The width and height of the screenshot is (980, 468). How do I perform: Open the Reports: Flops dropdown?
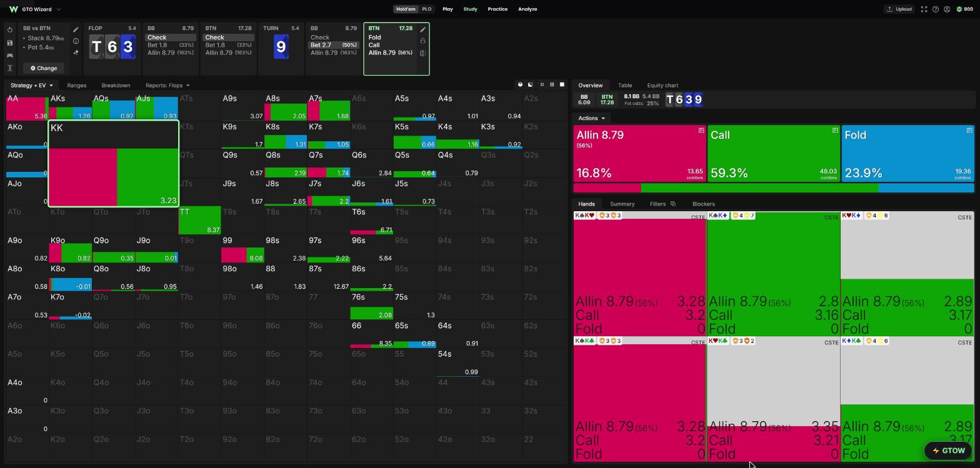click(167, 86)
